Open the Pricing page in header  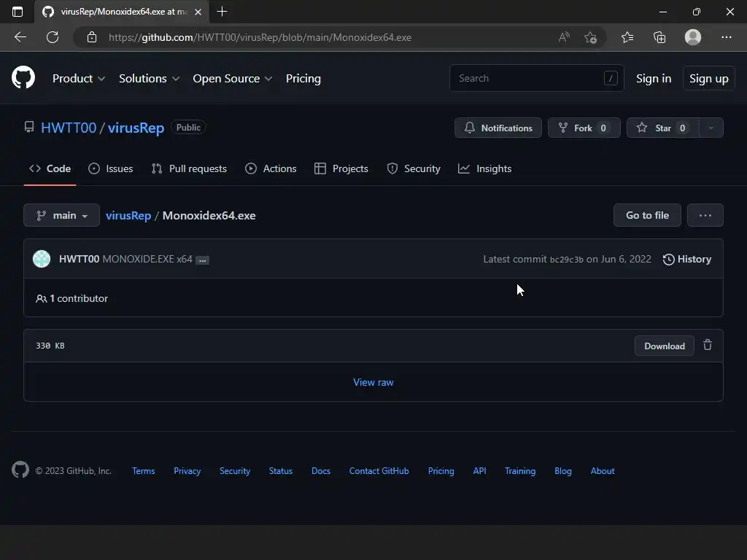click(303, 79)
